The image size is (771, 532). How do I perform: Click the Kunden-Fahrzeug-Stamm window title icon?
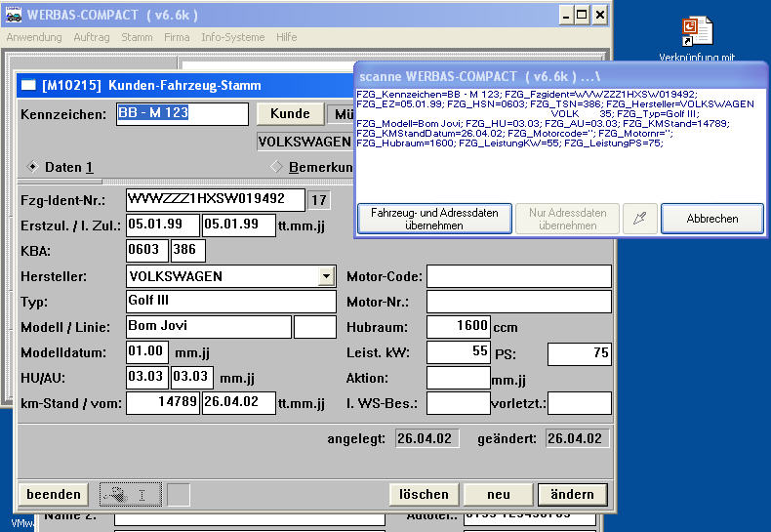28,85
